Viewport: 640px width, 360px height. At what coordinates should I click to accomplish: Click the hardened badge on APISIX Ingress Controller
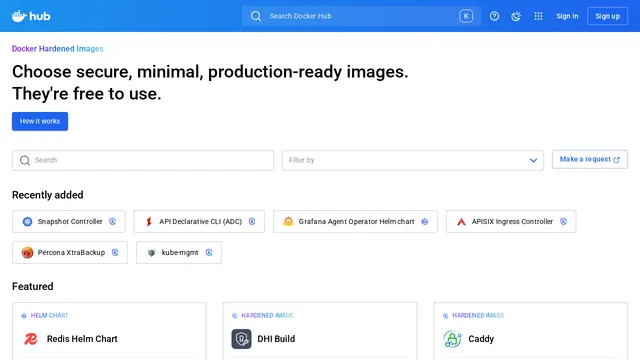[563, 221]
